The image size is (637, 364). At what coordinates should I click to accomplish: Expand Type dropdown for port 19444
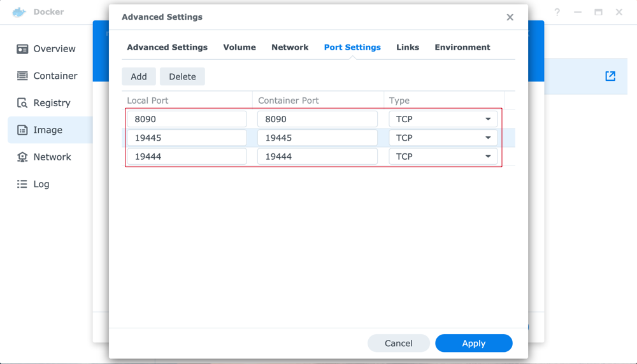[x=443, y=157]
